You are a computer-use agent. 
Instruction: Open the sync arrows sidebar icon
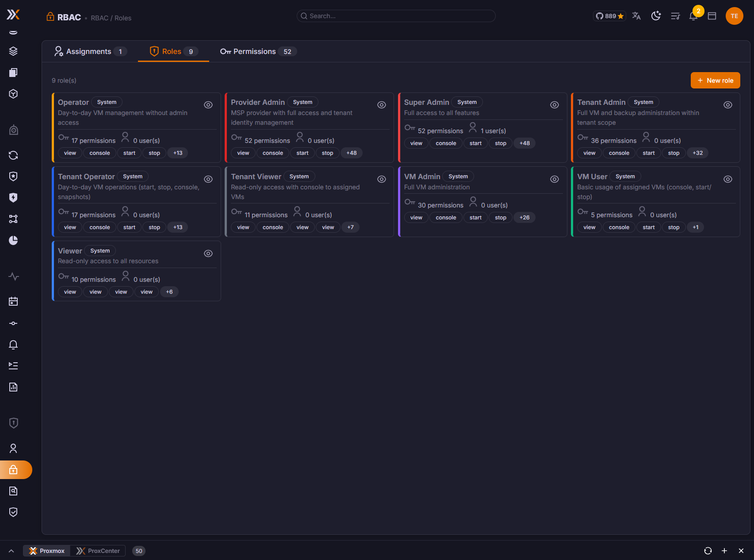(13, 155)
